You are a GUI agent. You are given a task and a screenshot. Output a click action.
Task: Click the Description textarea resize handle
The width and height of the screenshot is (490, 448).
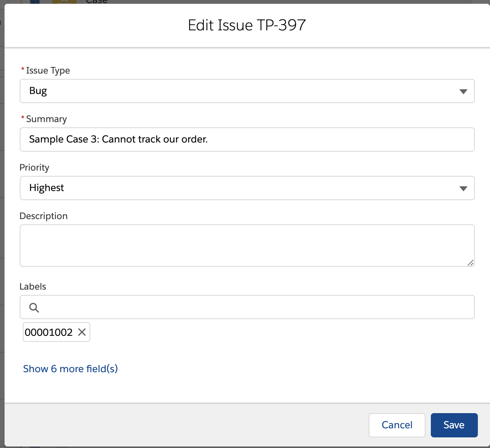pyautogui.click(x=470, y=262)
